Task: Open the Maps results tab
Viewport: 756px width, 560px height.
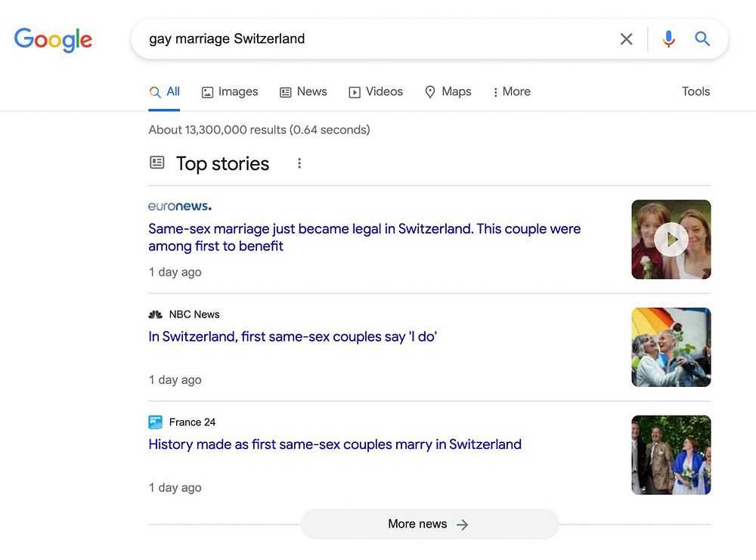Action: coord(448,91)
